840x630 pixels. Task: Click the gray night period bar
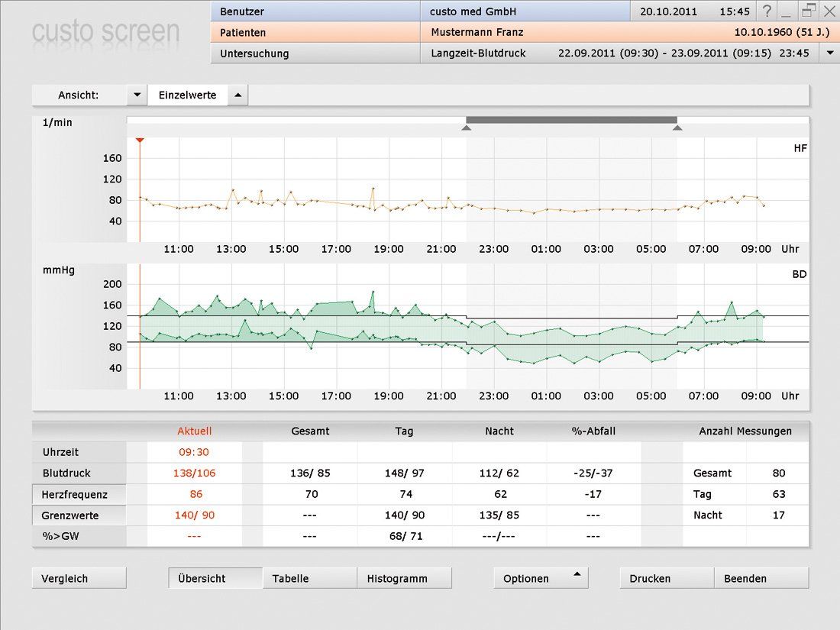click(x=571, y=120)
